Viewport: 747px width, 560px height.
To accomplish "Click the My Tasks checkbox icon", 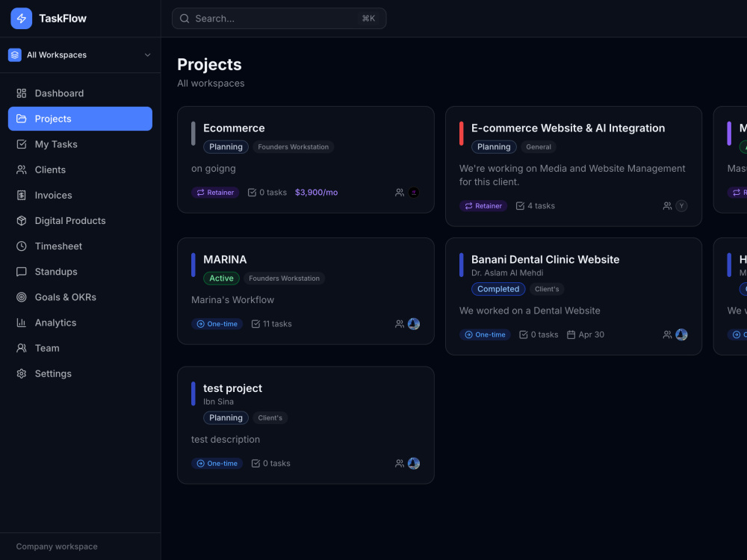I will [22, 144].
